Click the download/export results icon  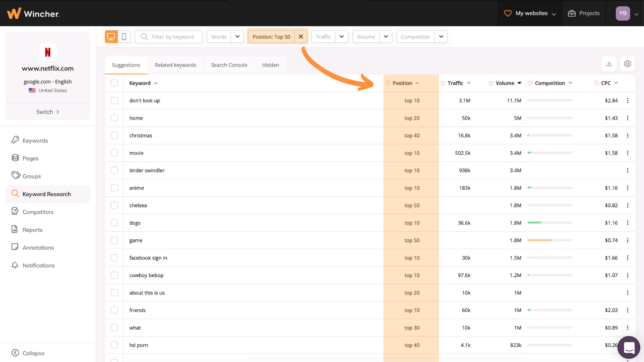click(609, 64)
